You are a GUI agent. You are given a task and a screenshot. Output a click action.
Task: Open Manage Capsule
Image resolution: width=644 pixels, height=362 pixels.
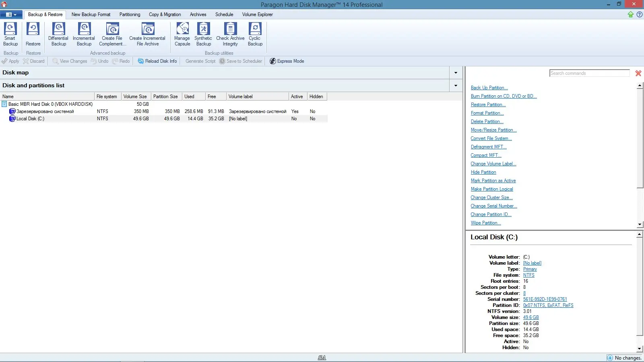182,34
